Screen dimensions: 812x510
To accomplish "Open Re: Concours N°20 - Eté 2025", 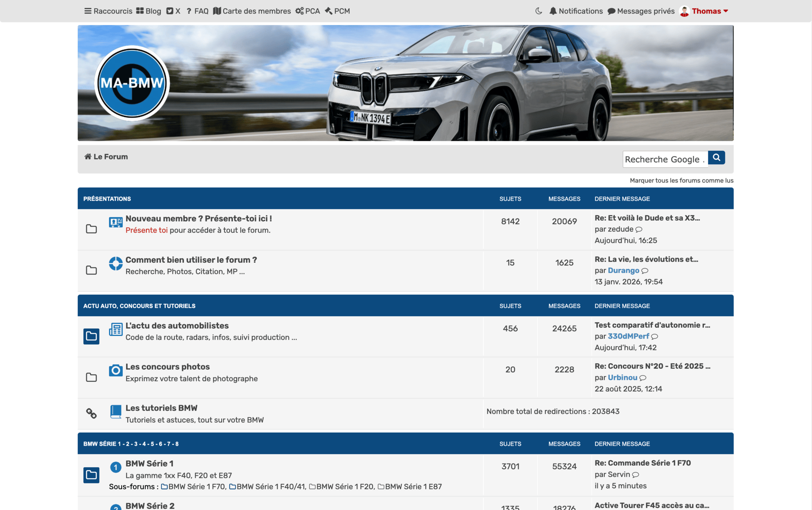I will 653,366.
